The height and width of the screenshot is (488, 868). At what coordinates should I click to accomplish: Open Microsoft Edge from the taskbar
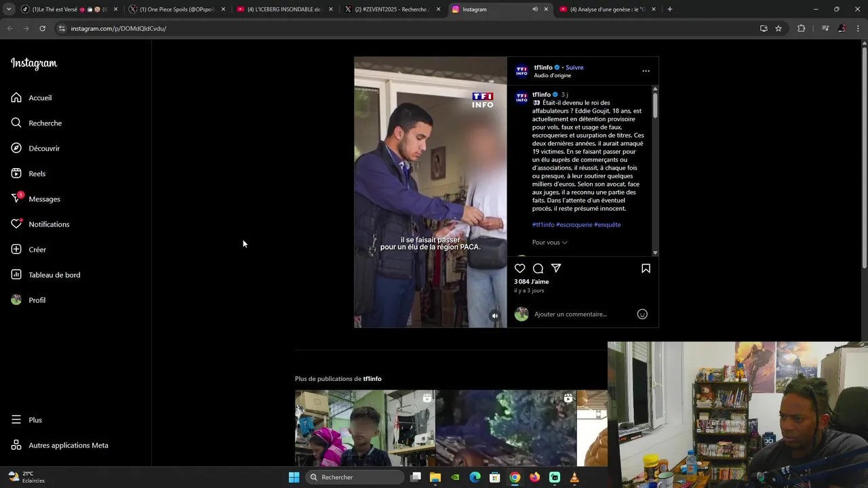(475, 477)
